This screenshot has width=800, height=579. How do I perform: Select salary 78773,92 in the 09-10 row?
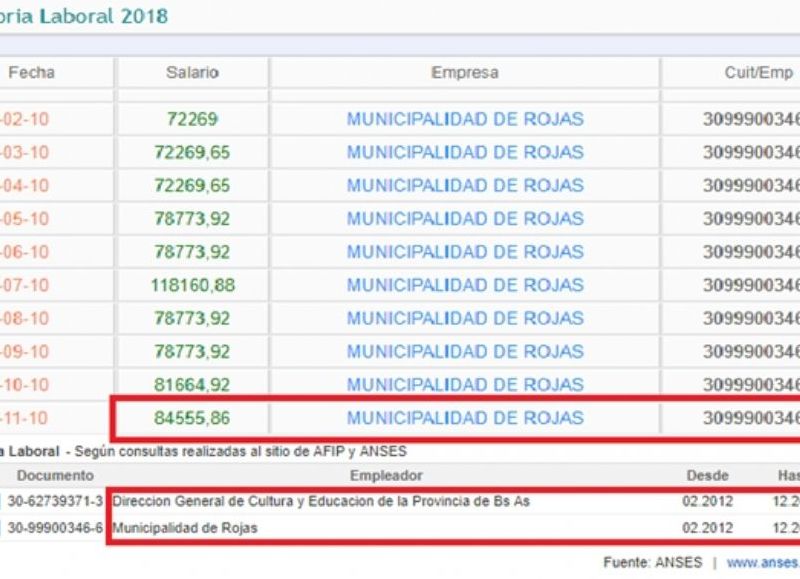tap(192, 351)
